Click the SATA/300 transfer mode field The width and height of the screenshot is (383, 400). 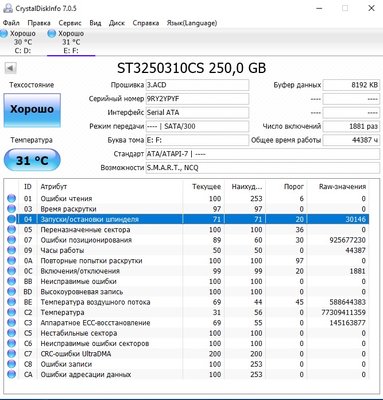coord(197,127)
